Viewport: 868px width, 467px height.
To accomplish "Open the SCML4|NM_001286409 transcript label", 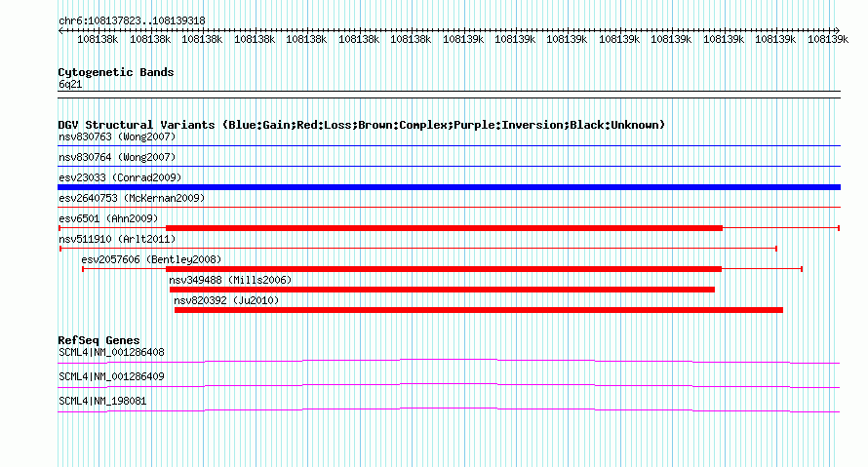I will (111, 376).
